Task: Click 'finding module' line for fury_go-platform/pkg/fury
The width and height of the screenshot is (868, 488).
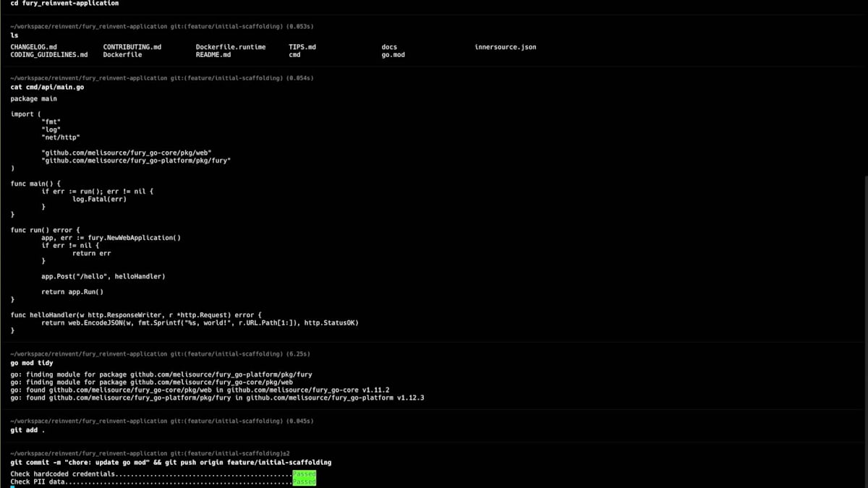Action: point(161,374)
